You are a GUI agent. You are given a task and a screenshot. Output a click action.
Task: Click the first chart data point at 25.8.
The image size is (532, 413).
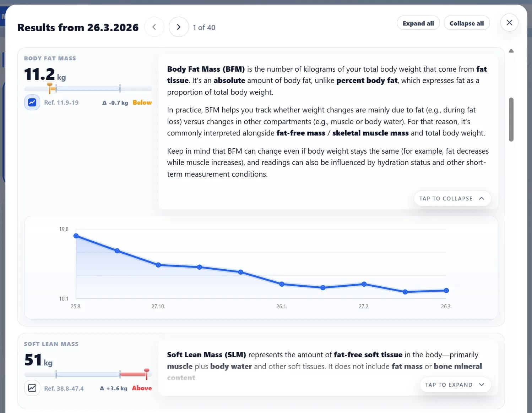click(x=76, y=236)
